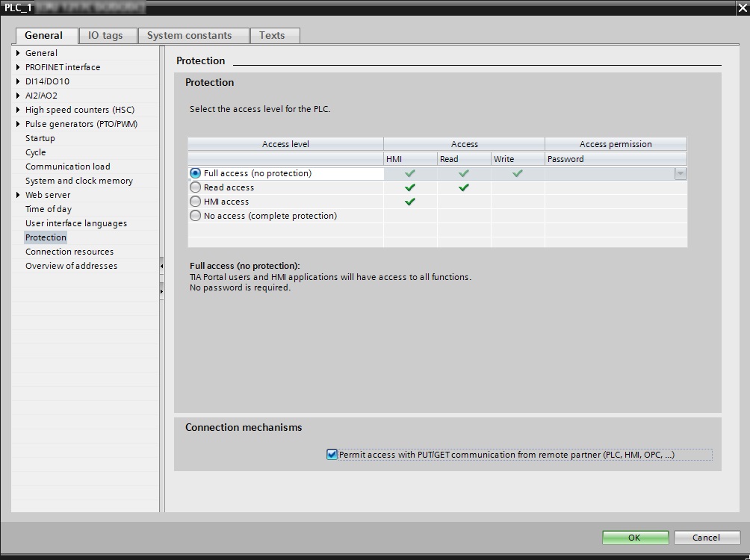750x560 pixels.
Task: Expand the PROFINET interface tree node
Action: [x=18, y=67]
